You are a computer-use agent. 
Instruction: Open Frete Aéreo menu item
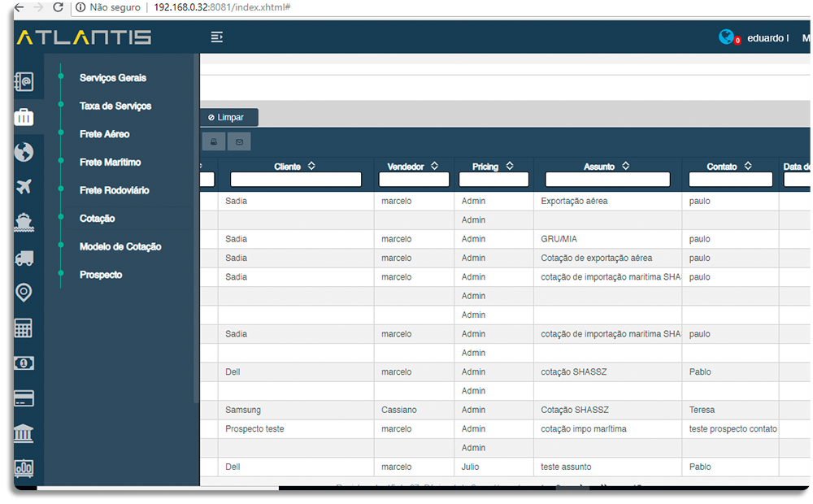[x=104, y=134]
